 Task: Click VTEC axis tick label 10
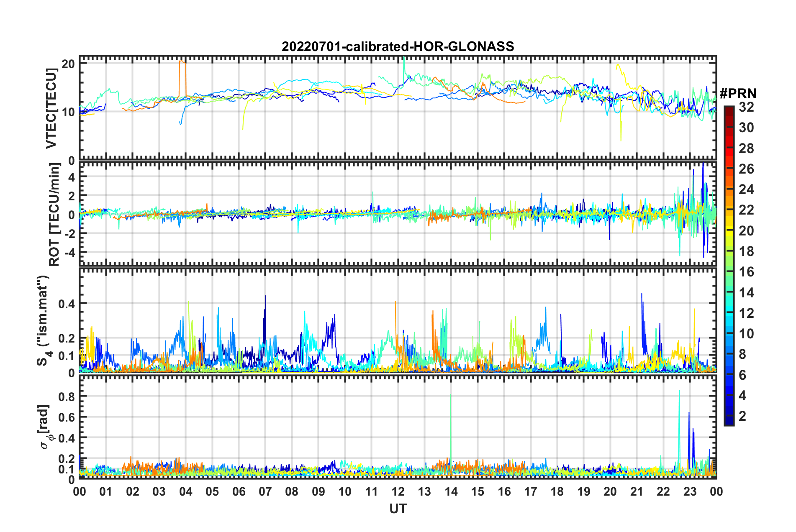68,112
